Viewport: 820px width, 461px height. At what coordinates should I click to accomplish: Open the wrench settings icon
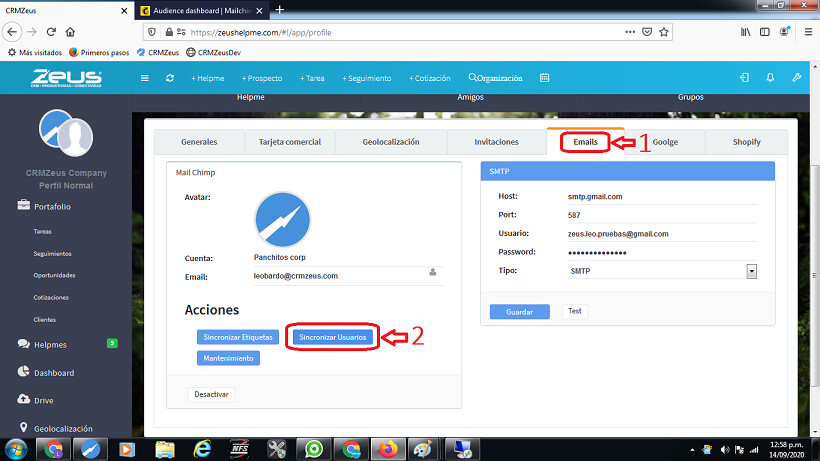pos(796,77)
